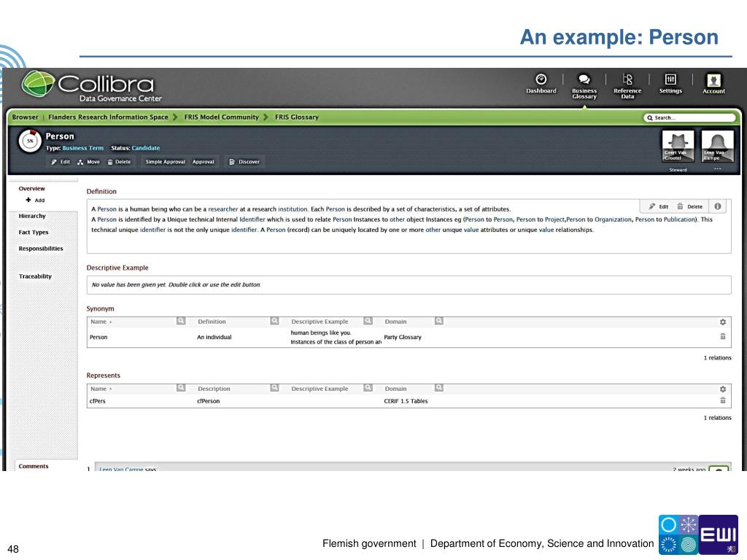Viewport: 747px width, 560px height.
Task: Click the Collibra logo
Action: [x=92, y=86]
